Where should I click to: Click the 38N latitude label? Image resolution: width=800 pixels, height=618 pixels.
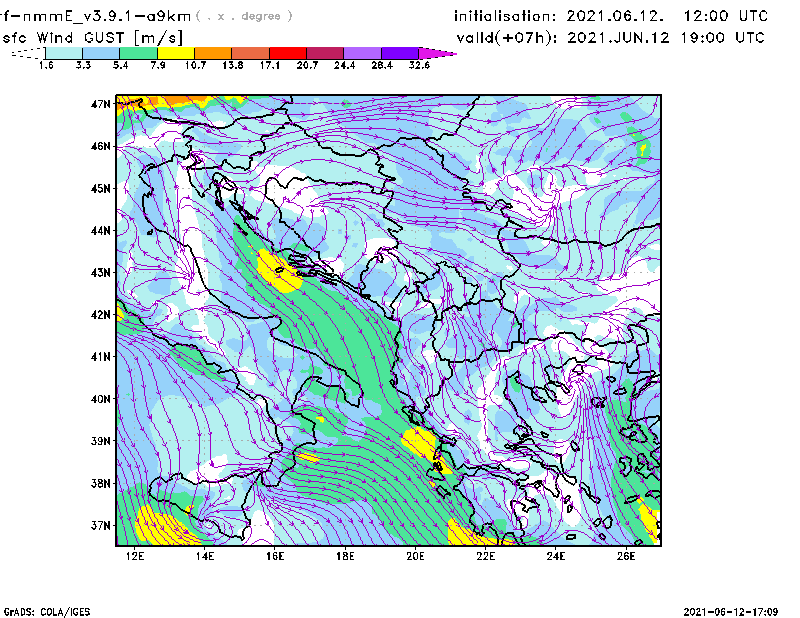click(x=101, y=483)
